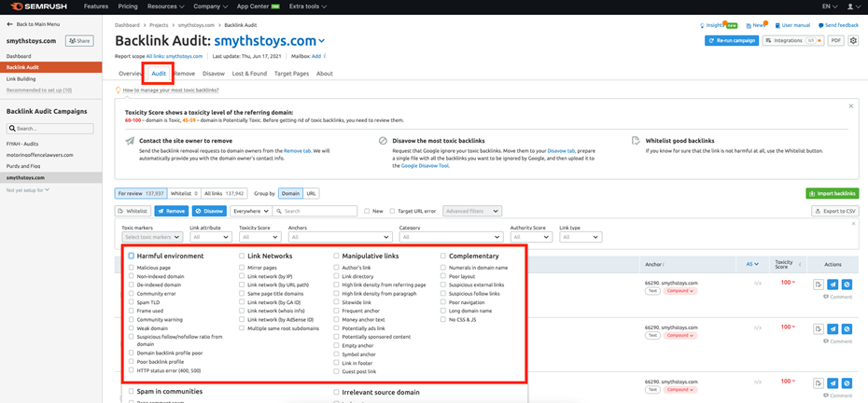Close the advanced filters panel
Image resolution: width=868 pixels, height=403 pixels.
tap(853, 224)
